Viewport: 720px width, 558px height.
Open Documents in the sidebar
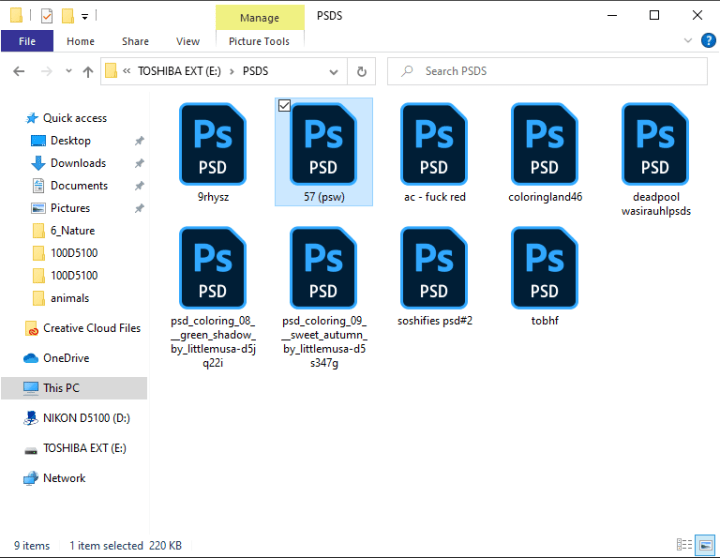79,186
